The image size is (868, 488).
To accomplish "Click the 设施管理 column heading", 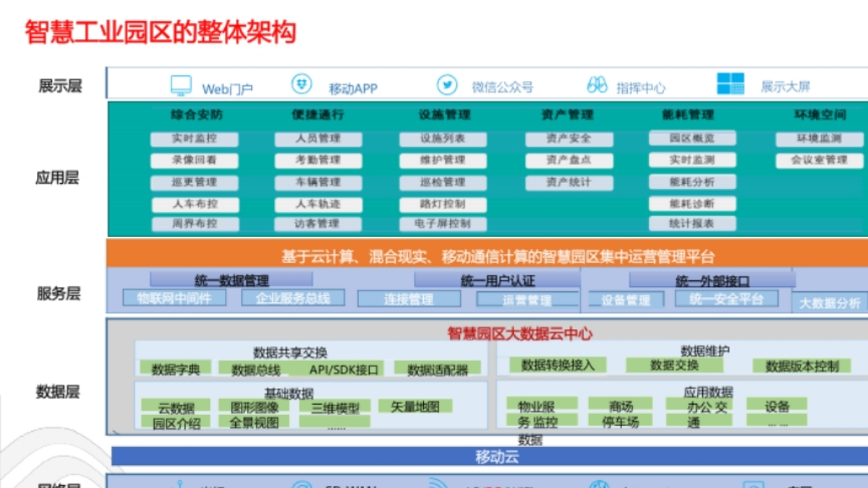I will coord(444,115).
